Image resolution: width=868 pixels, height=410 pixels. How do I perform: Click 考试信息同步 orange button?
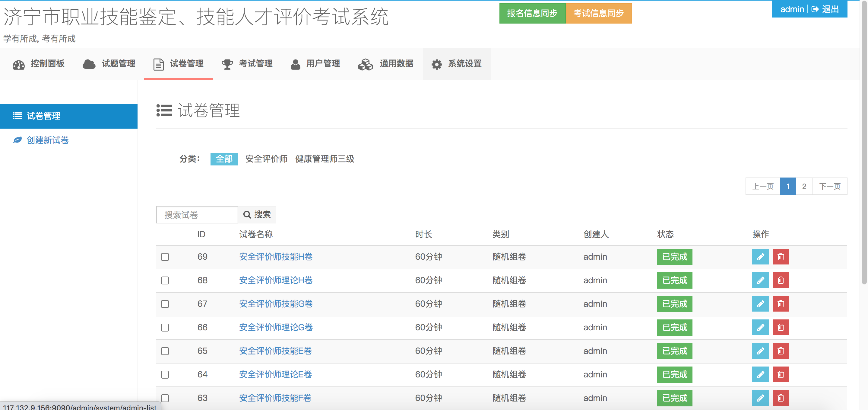[x=599, y=14]
